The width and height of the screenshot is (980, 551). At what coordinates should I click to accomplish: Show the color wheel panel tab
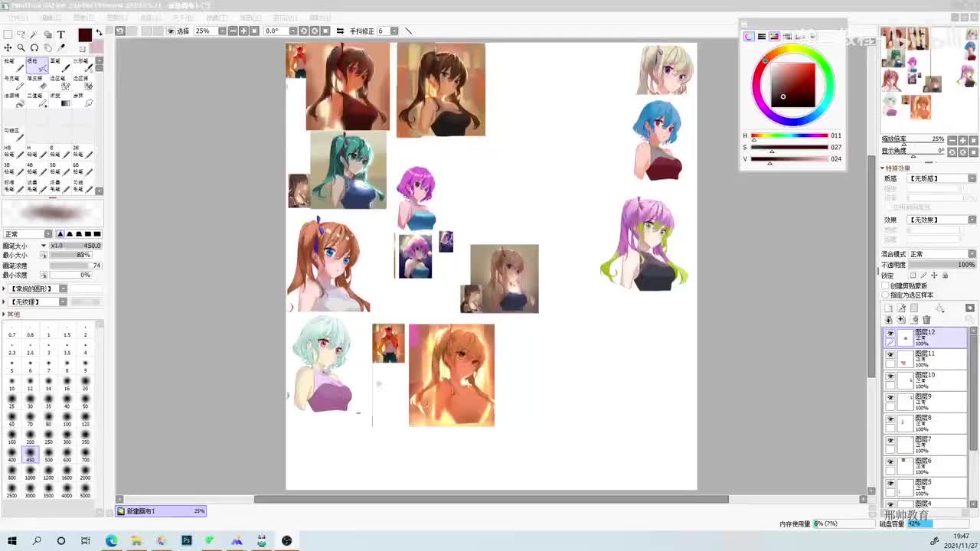pos(749,37)
